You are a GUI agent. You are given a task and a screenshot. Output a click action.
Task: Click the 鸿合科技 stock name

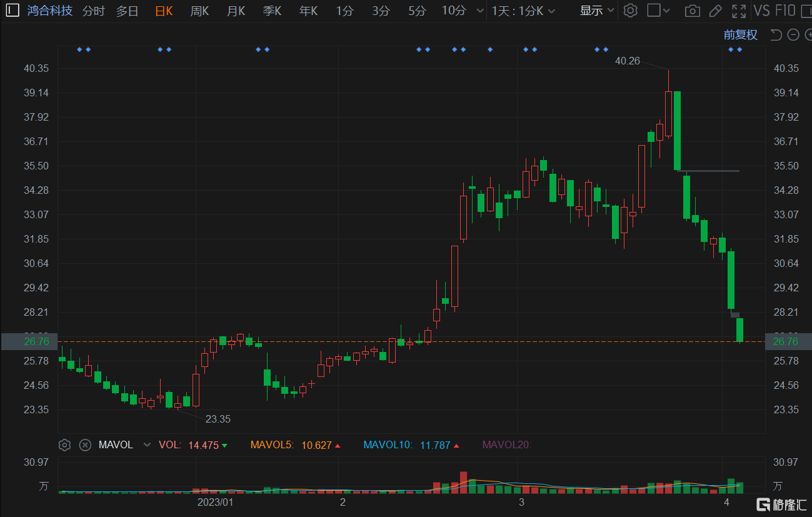[50, 11]
